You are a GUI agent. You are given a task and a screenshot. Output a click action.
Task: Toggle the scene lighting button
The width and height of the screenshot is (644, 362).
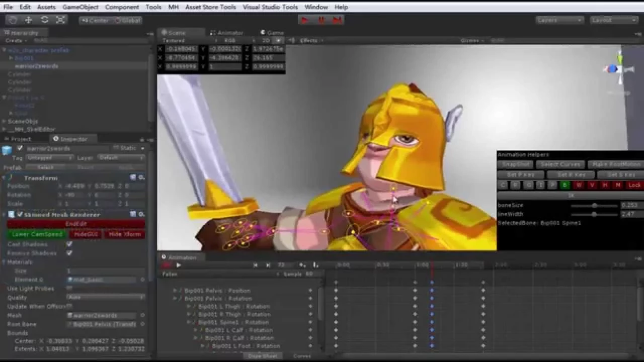click(278, 40)
